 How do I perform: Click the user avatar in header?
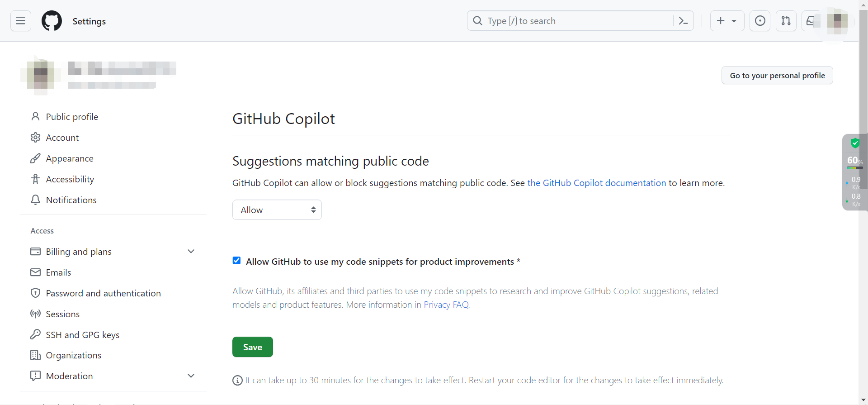(837, 21)
